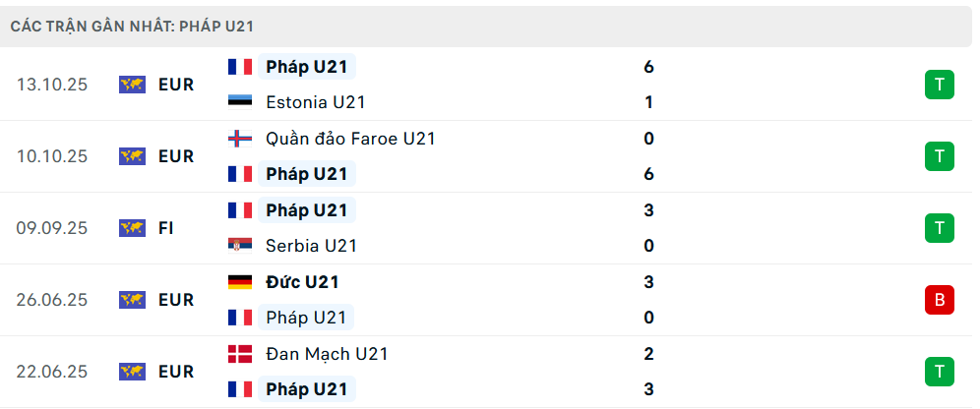Click the Serbia U21 flag icon

(239, 246)
